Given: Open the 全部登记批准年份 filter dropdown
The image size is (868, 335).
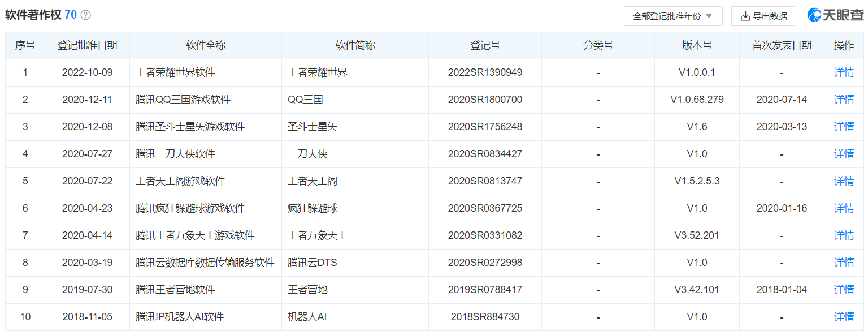Looking at the screenshot, I should 672,16.
